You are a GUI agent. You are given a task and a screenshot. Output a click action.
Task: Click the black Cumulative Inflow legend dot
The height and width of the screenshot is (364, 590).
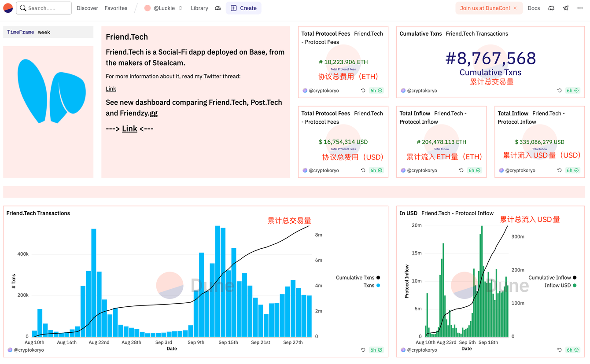pos(575,278)
